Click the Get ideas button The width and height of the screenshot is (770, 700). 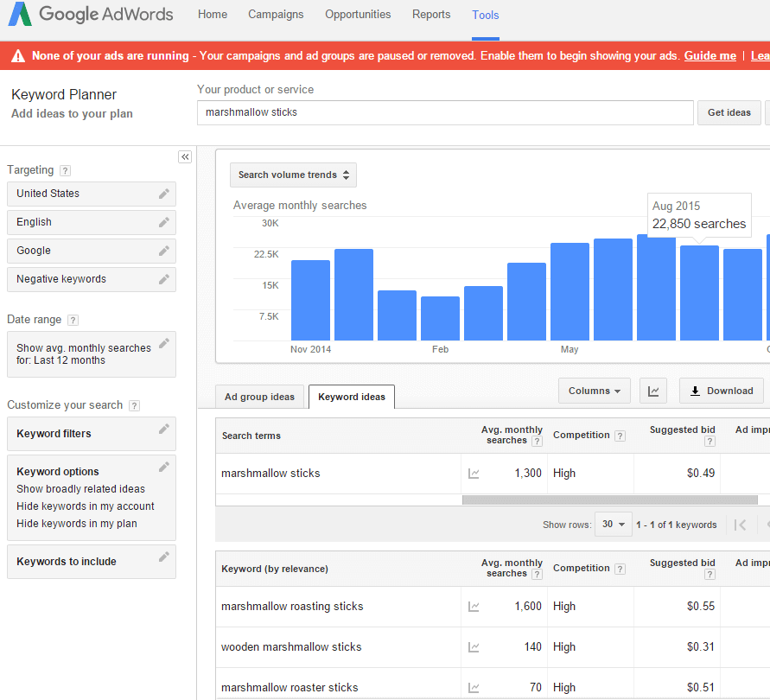[x=729, y=113]
